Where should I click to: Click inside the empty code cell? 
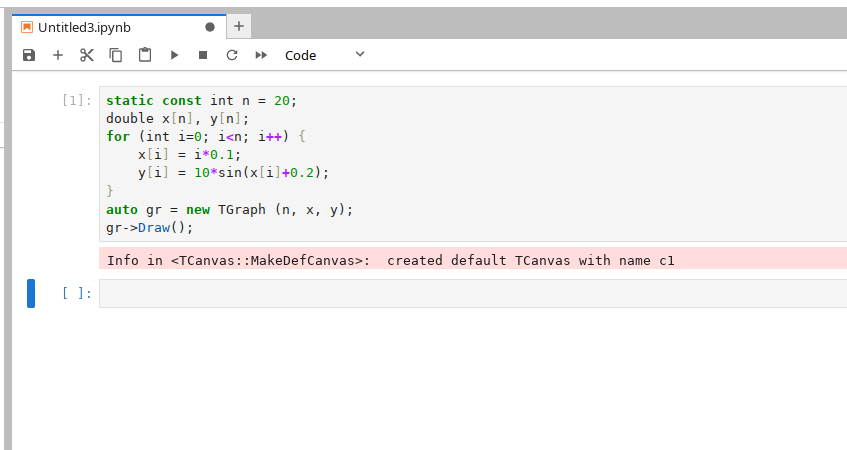click(x=470, y=294)
